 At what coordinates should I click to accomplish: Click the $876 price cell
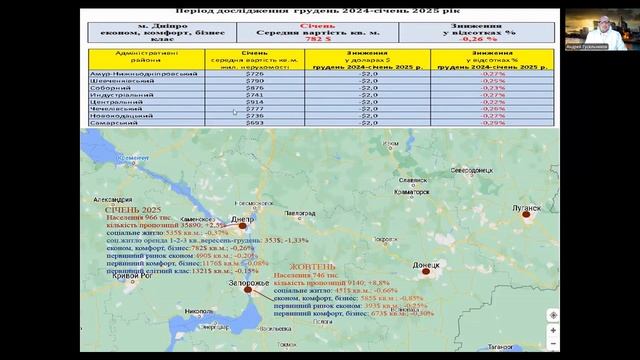coord(255,88)
